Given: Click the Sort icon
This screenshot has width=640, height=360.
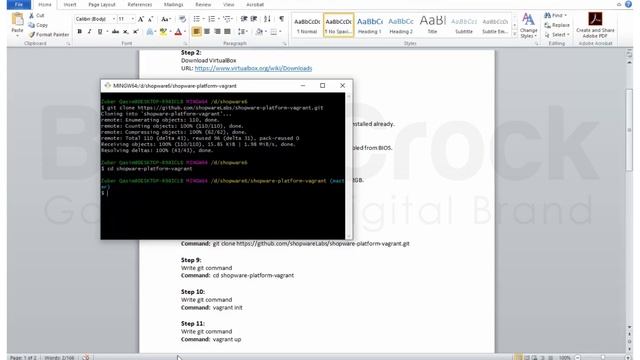Looking at the screenshot, I should (267, 19).
